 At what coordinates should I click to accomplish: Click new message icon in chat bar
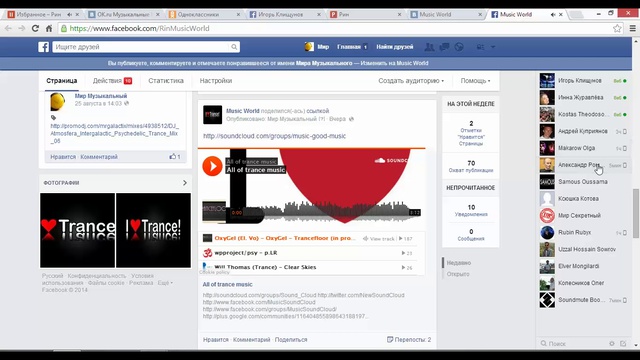point(623,344)
